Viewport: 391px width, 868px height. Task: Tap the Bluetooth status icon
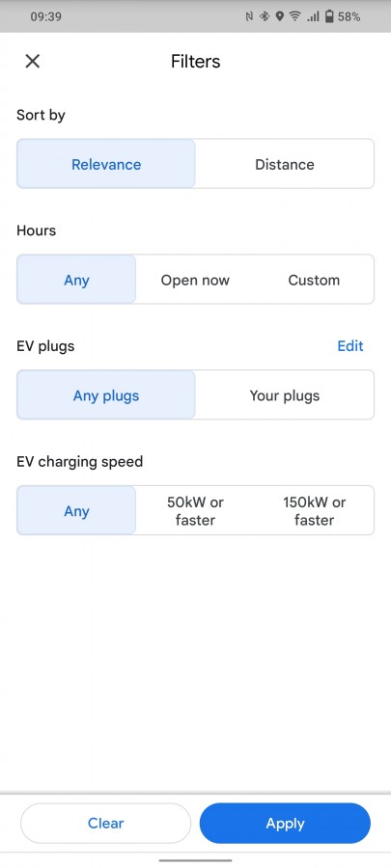click(265, 16)
